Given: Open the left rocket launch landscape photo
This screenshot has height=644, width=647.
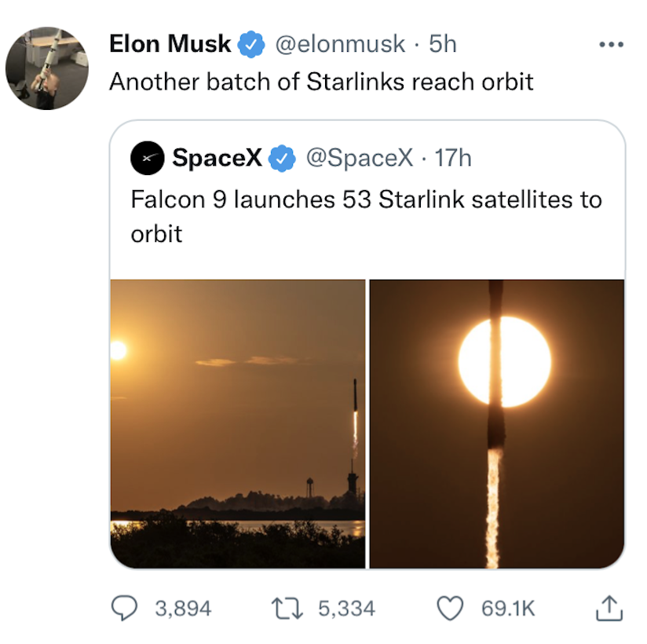Looking at the screenshot, I should coord(237,423).
